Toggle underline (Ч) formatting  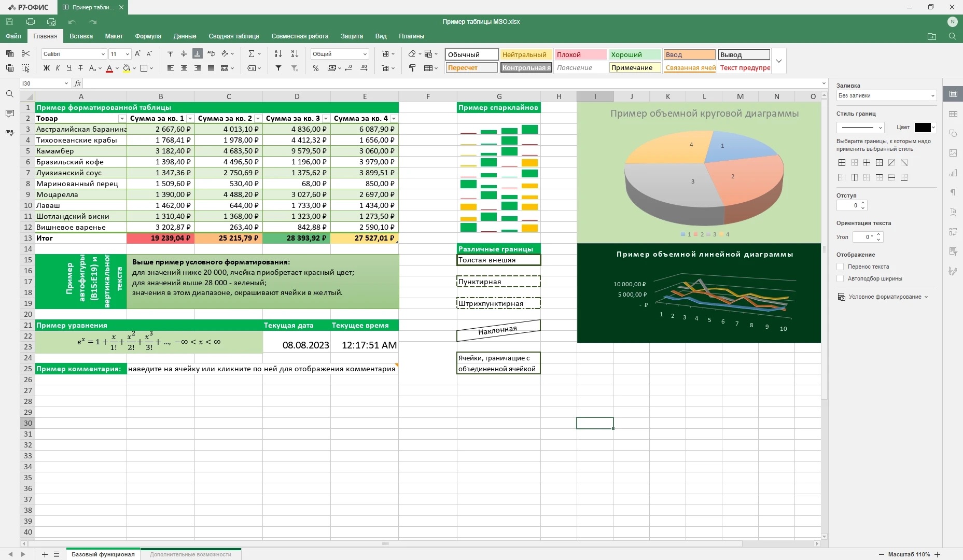point(69,68)
